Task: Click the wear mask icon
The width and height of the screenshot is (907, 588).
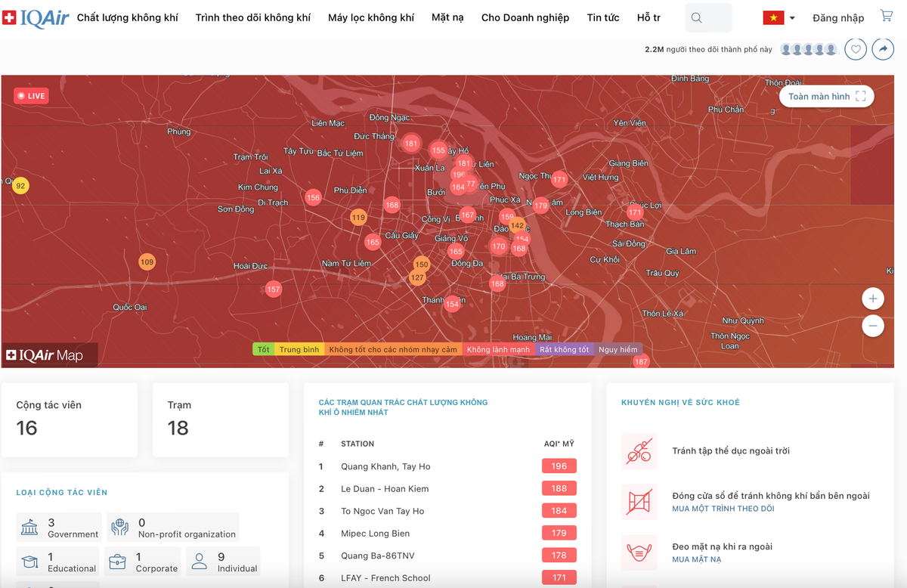Action: [x=639, y=552]
